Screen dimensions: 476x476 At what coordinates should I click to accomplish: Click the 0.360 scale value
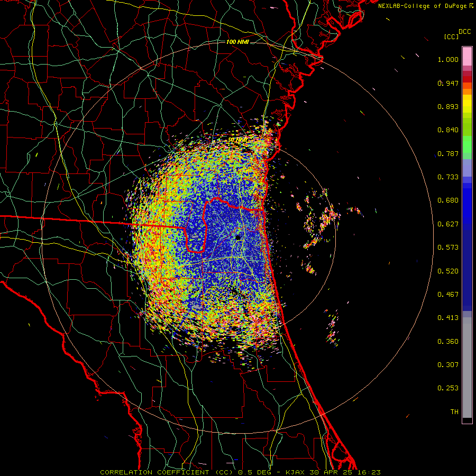[448, 342]
